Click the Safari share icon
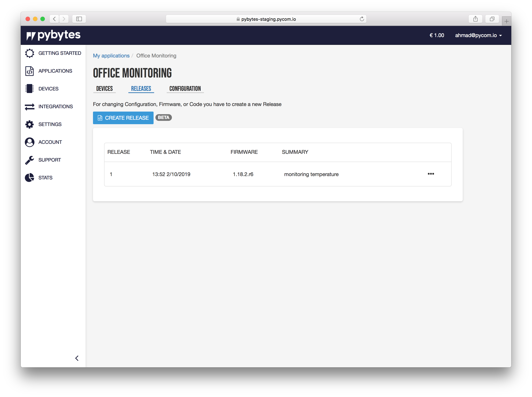The image size is (532, 397). coord(475,19)
